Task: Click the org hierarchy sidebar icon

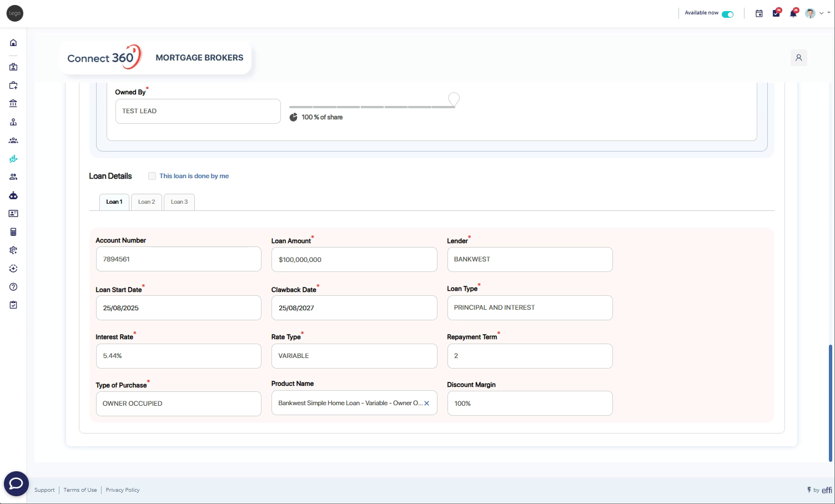Action: (x=13, y=122)
